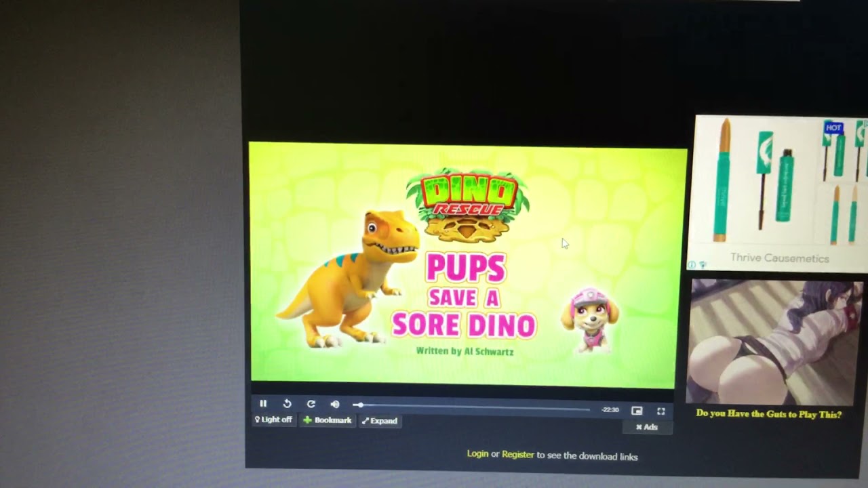Enter fullscreen mode
Viewport: 868px width, 488px height.
point(661,411)
